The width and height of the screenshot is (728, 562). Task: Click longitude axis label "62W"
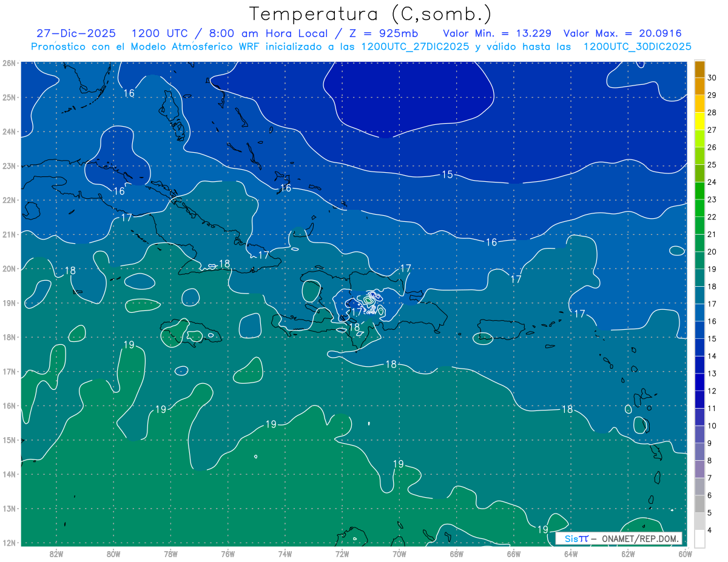tap(628, 554)
